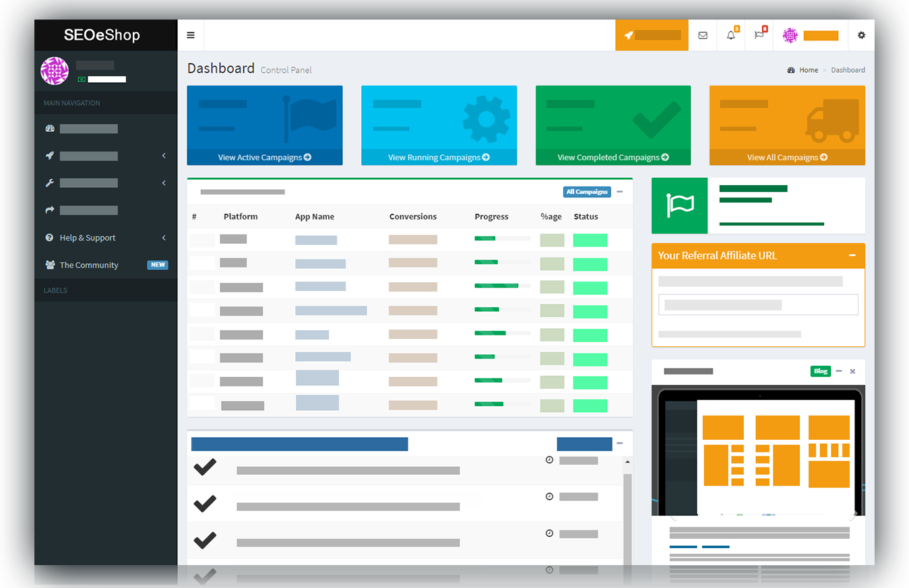
Task: Toggle the sidebar with the hamburger icon
Action: (x=191, y=35)
